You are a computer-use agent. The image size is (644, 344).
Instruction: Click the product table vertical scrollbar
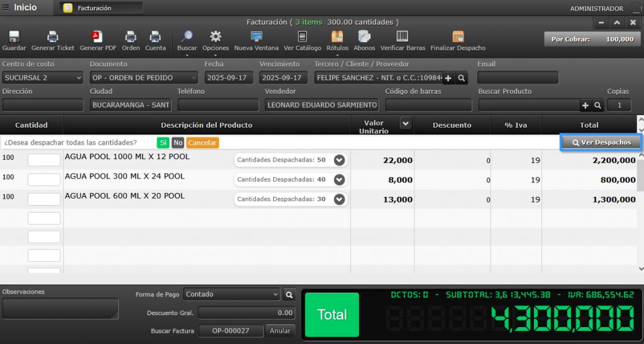pos(640,182)
